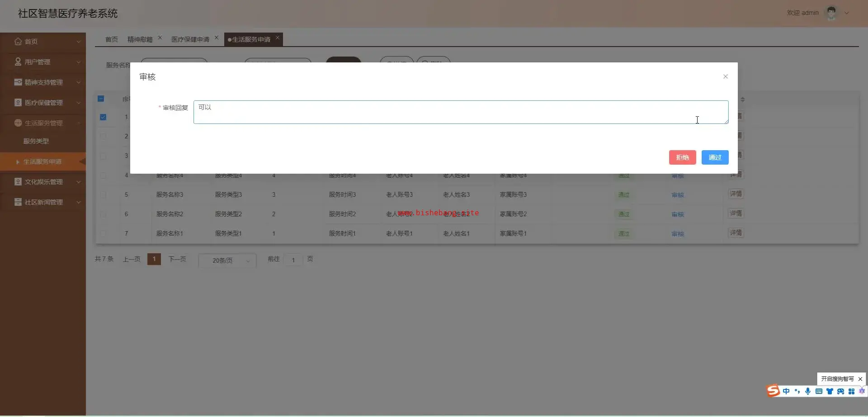Expand the 首页 sidebar menu chevron
This screenshot has width=868, height=417.
pos(79,42)
